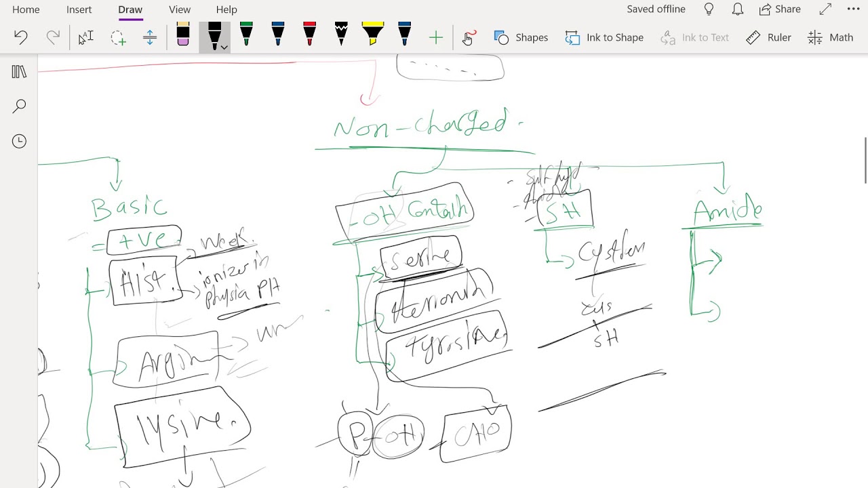Open Search from the sidebar

tap(19, 106)
